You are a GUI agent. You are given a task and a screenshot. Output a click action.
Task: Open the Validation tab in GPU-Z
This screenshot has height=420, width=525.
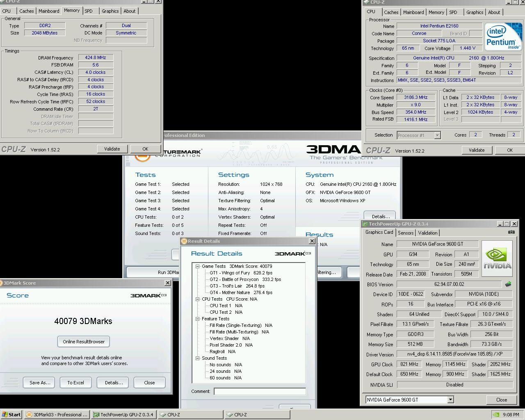coord(428,233)
